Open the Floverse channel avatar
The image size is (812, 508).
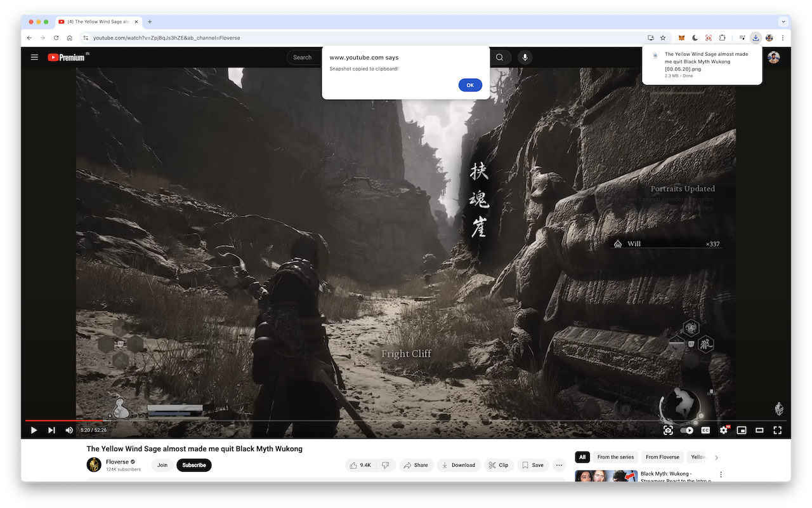coord(94,465)
